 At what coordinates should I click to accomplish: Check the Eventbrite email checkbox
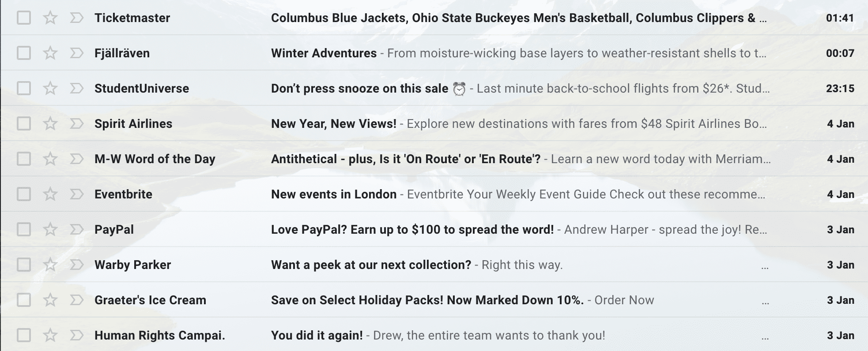point(24,194)
